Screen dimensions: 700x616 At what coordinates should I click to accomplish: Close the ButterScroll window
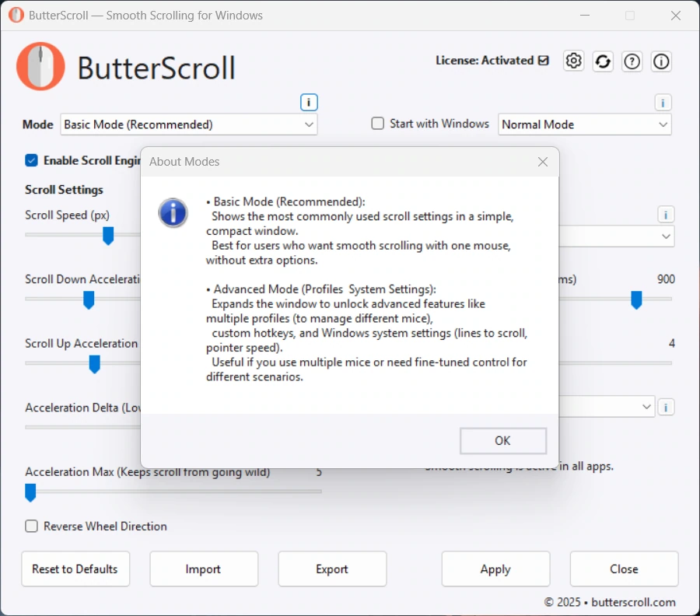point(675,16)
